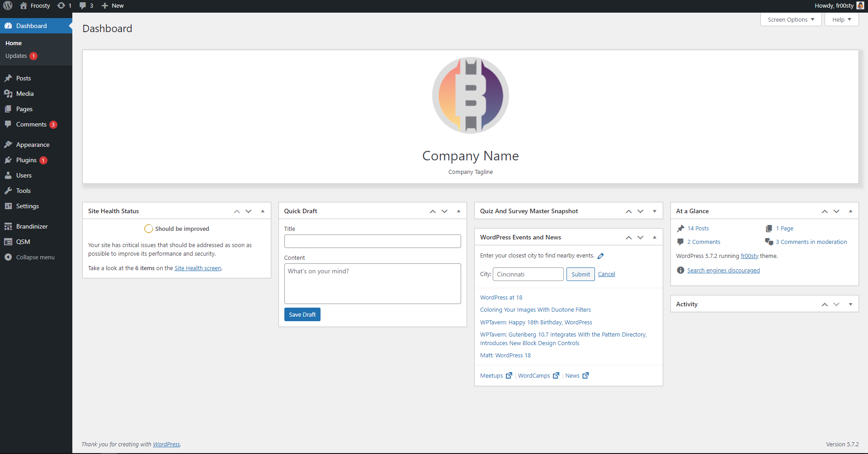This screenshot has height=454, width=868.
Task: Click the What's on your mind textarea
Action: coord(373,284)
